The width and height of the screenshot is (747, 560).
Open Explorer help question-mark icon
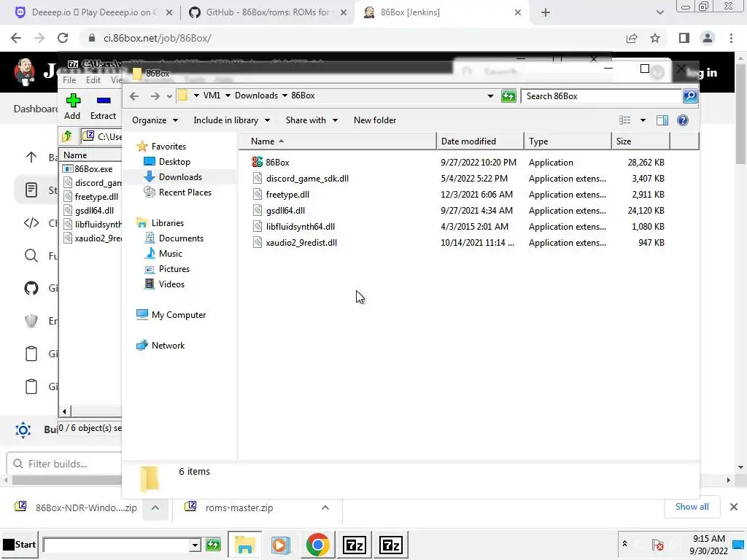click(683, 120)
